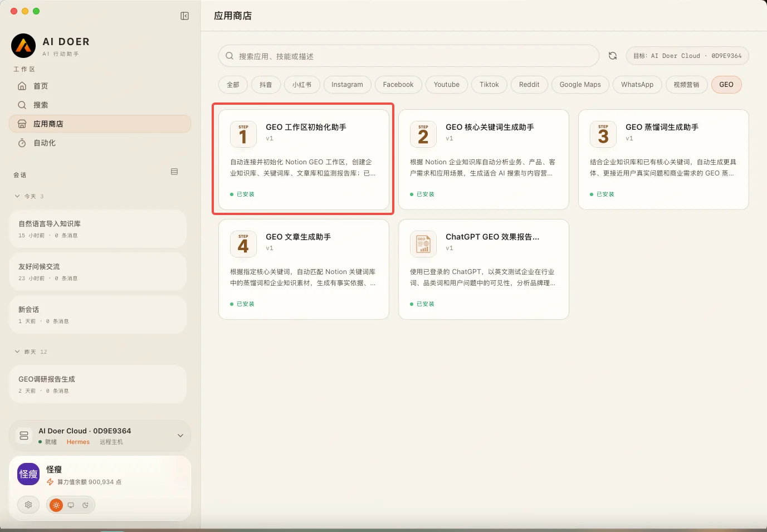This screenshot has height=532, width=767.
Task: Open conversation 自然语言导入知识库
Action: (98, 229)
